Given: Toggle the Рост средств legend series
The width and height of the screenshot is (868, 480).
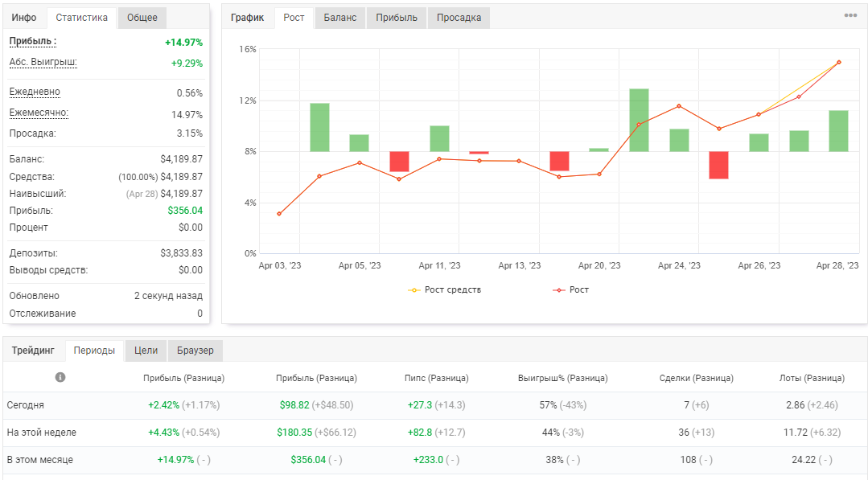Looking at the screenshot, I should tap(445, 289).
